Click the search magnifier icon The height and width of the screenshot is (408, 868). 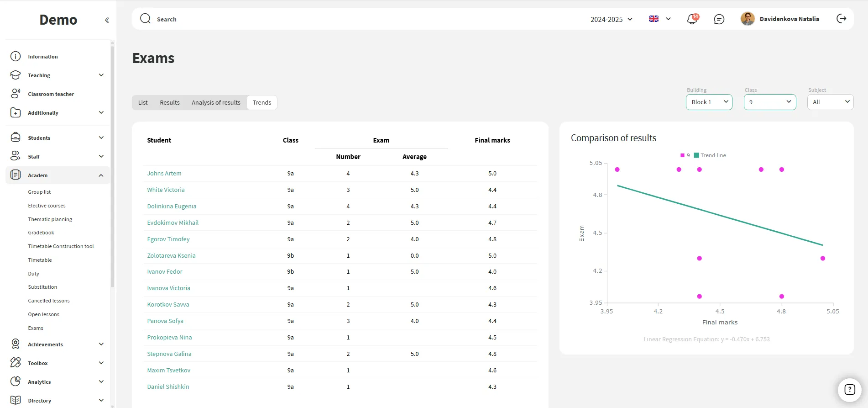(146, 19)
